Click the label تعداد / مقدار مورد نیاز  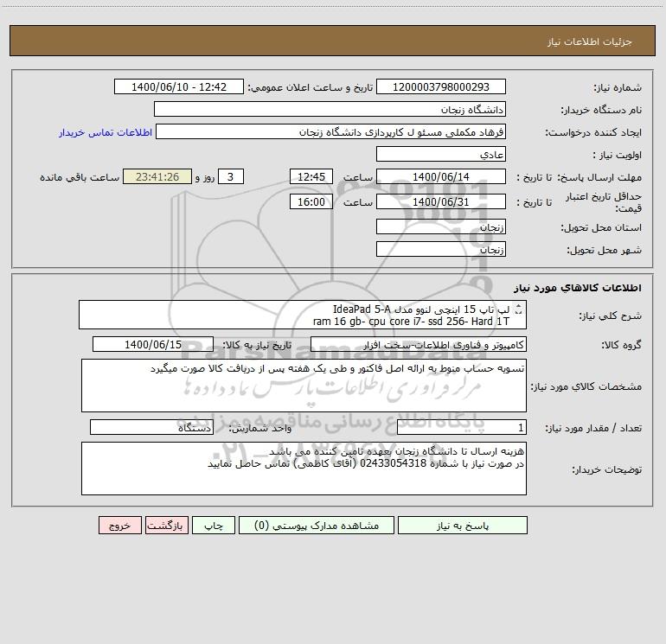pyautogui.click(x=593, y=429)
